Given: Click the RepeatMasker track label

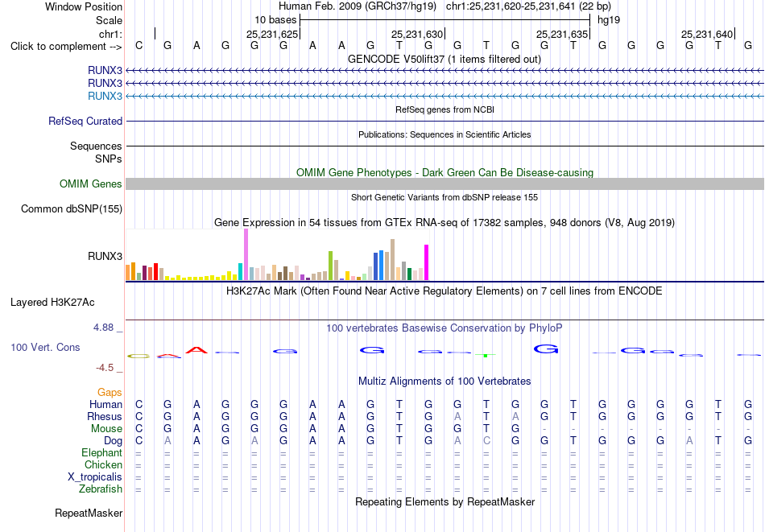Looking at the screenshot, I should (89, 513).
